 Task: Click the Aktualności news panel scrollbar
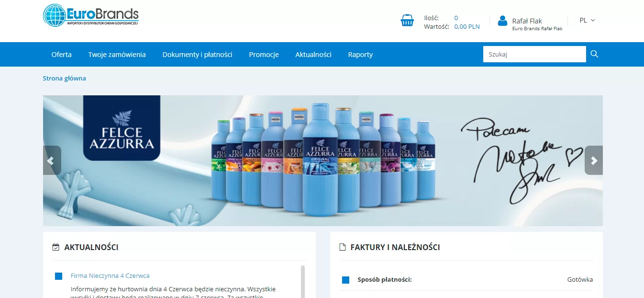click(x=303, y=281)
